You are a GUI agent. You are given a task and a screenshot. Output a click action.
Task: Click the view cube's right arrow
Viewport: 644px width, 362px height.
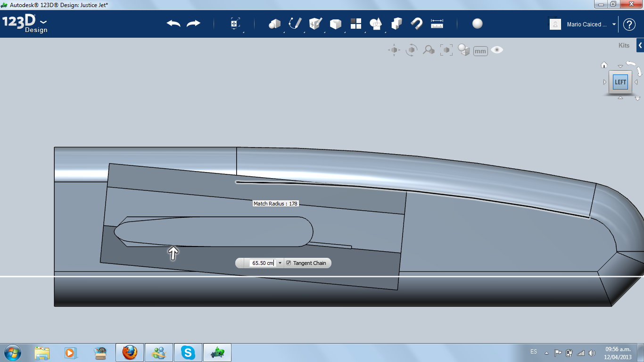636,82
